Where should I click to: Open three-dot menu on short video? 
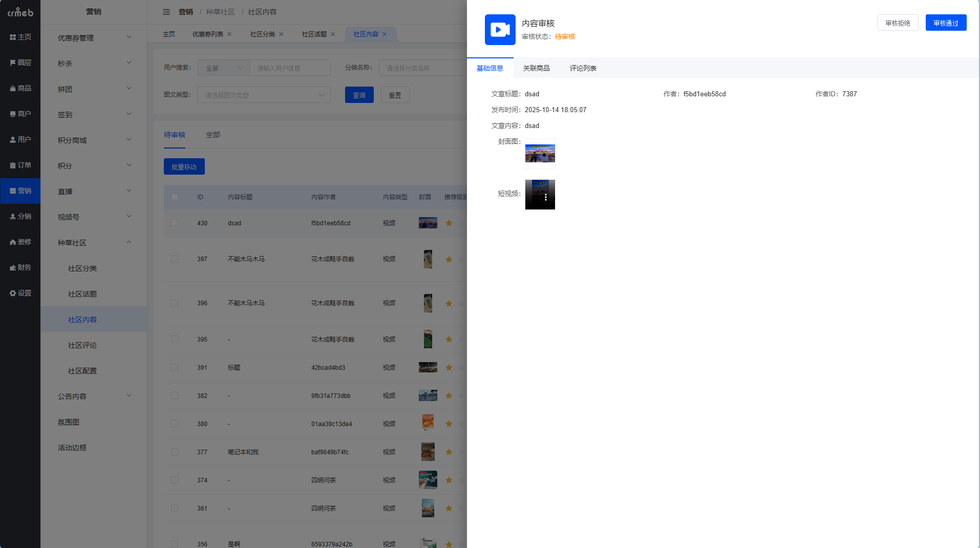(546, 197)
